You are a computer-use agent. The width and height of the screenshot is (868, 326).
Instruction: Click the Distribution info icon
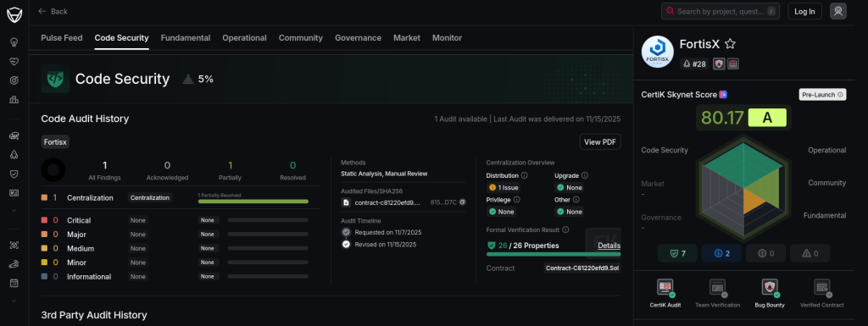[x=524, y=175]
